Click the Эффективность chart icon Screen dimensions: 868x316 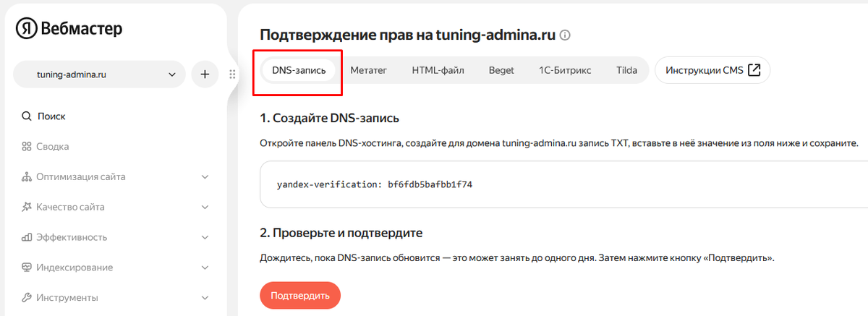(x=26, y=237)
